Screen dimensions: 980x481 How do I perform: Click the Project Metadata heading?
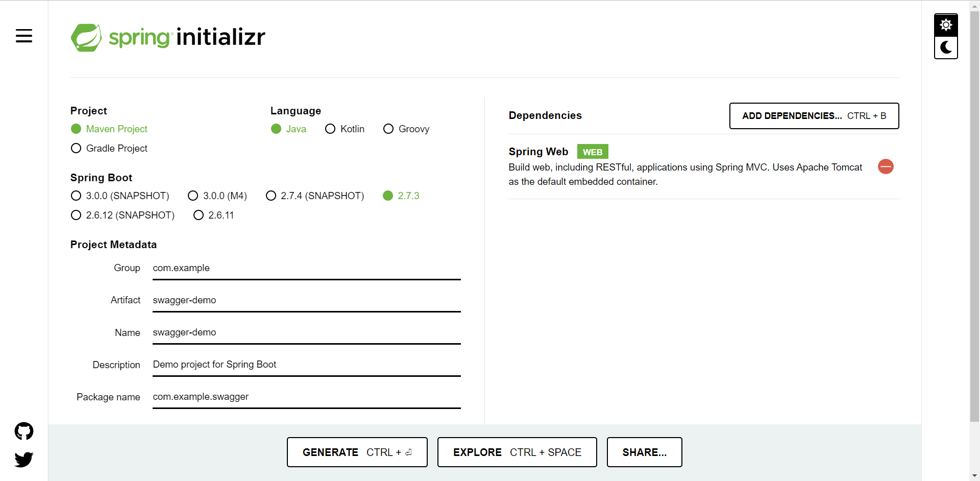click(x=113, y=245)
